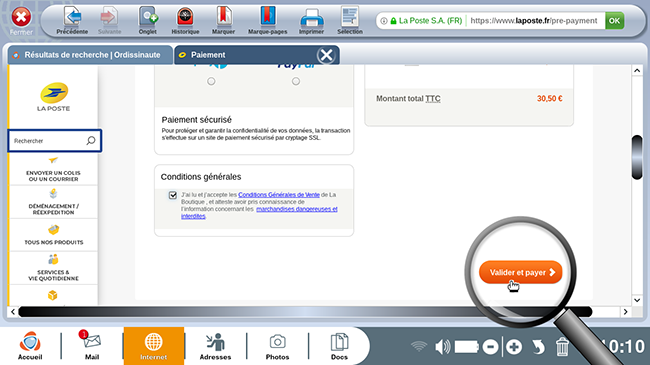
Task: Click the vertical scrollbar up arrow
Action: [637, 71]
